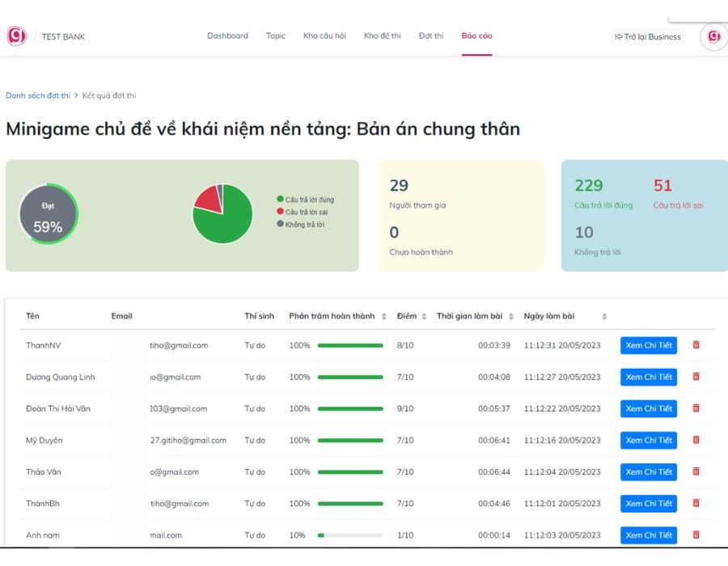Click the exit arrow icon in Trở lại Business
Viewport: 728px width, 566px height.
point(620,36)
